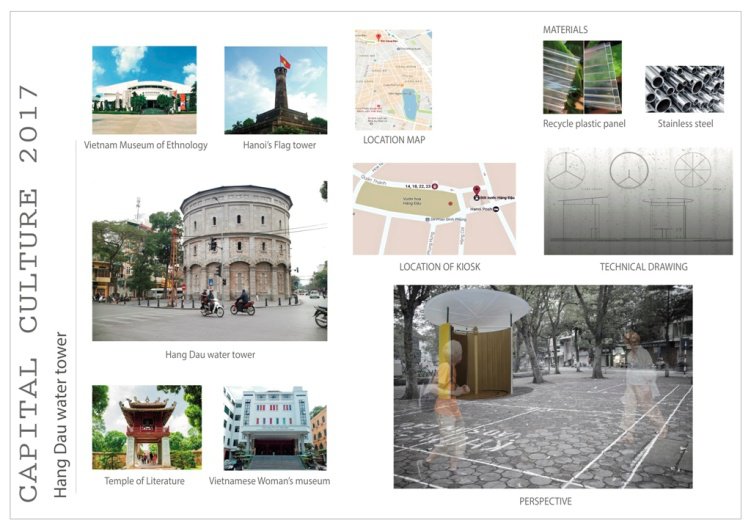
Task: Click the 'Vietnamese Woman's museum' caption
Action: click(x=269, y=481)
